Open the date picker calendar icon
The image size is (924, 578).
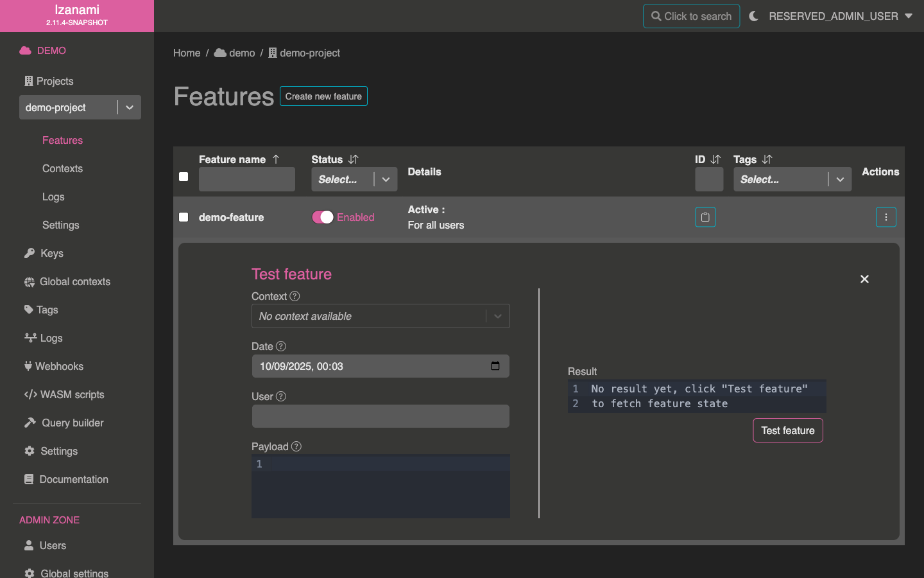coord(495,366)
